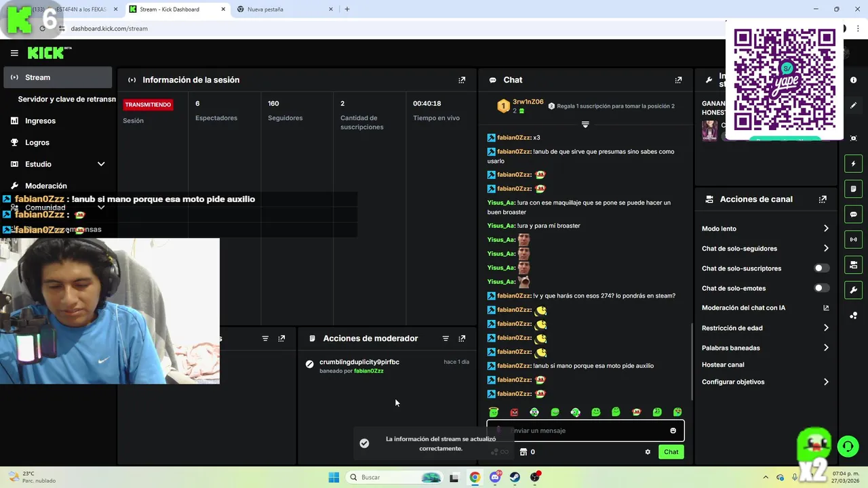Click the chat bubble icon in right sidebar
This screenshot has height=488, width=868.
[853, 214]
